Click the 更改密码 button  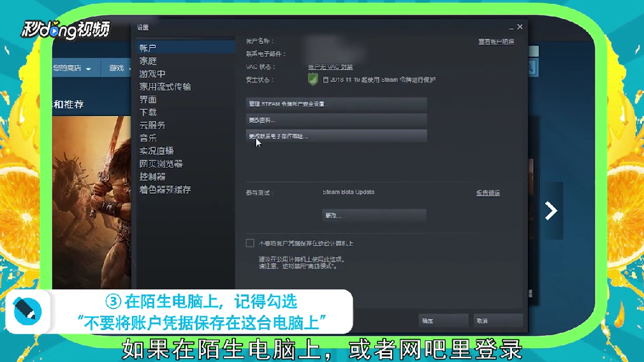(337, 120)
